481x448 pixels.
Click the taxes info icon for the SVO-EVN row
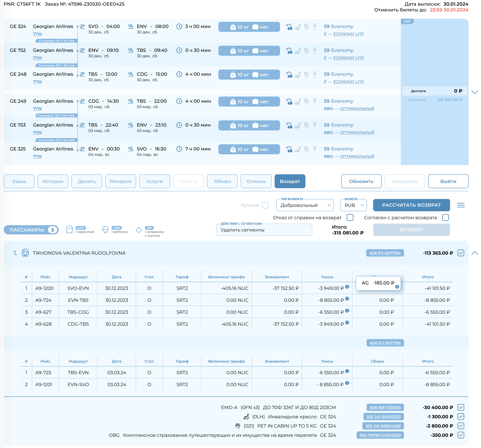pos(347,287)
